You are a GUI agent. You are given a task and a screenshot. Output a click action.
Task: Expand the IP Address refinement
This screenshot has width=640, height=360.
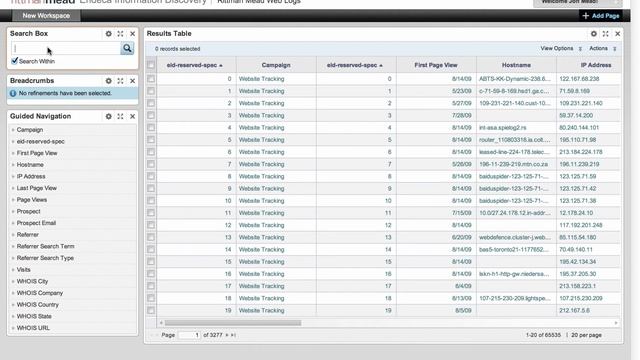[31, 176]
